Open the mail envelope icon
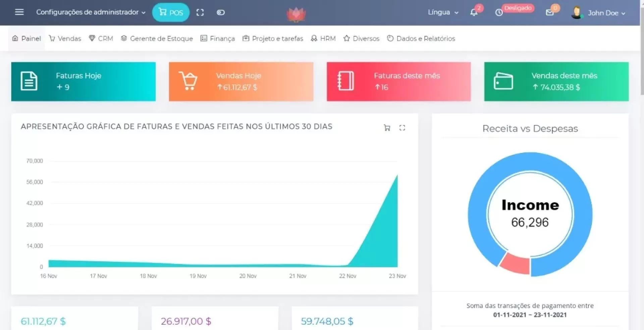Image resolution: width=644 pixels, height=330 pixels. tap(549, 12)
